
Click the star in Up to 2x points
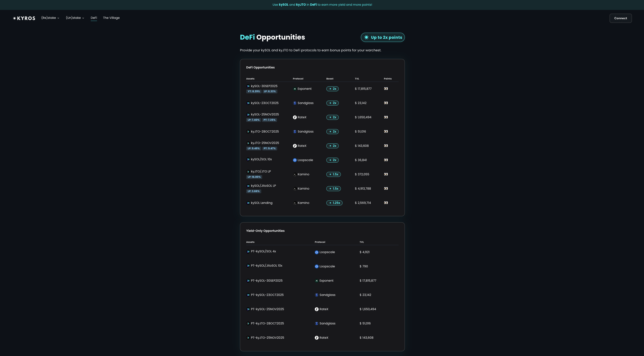(x=366, y=37)
